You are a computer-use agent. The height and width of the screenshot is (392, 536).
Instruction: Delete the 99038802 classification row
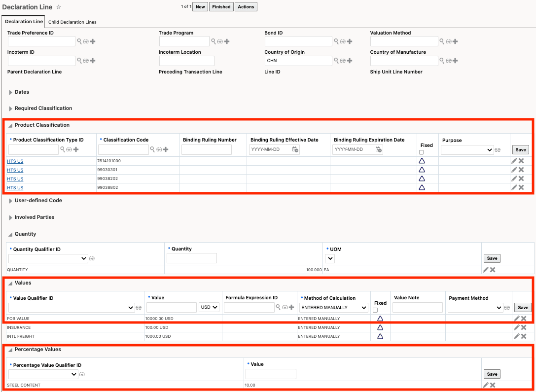[x=521, y=187]
